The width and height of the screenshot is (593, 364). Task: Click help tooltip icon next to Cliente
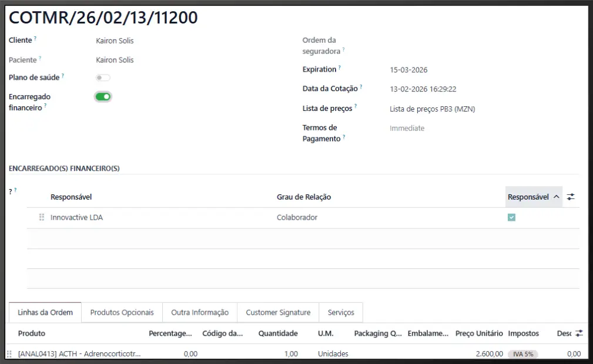(x=35, y=39)
